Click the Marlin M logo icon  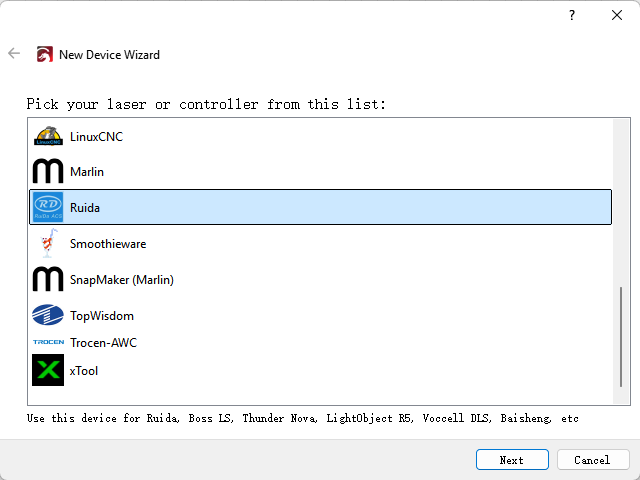tap(48, 171)
